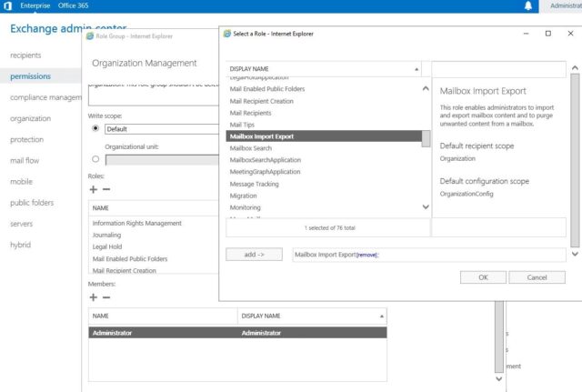Click the remove link next to Mailbox Import Export
The width and height of the screenshot is (582, 392).
[x=367, y=255]
